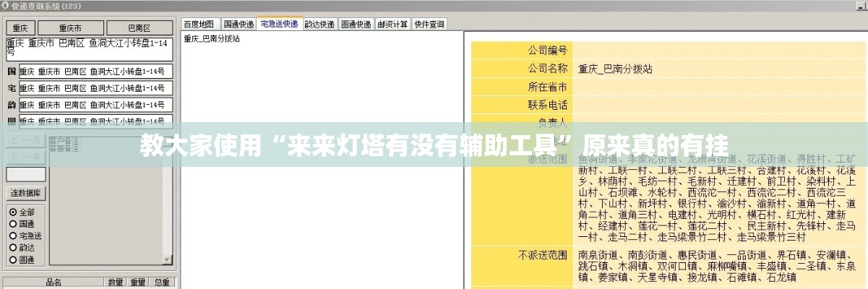Viewport: 868px width, 289px height.
Task: Open the 邮资计算 tab
Action: click(392, 24)
